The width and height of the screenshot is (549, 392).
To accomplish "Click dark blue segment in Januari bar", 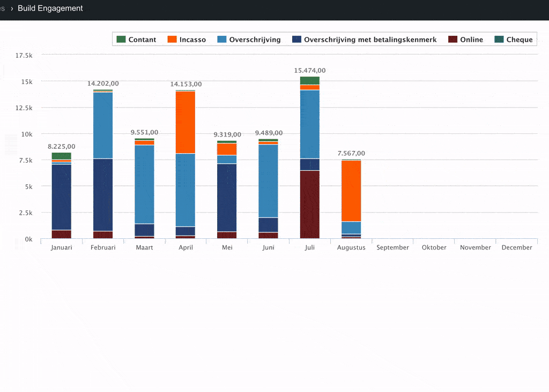I will point(62,197).
